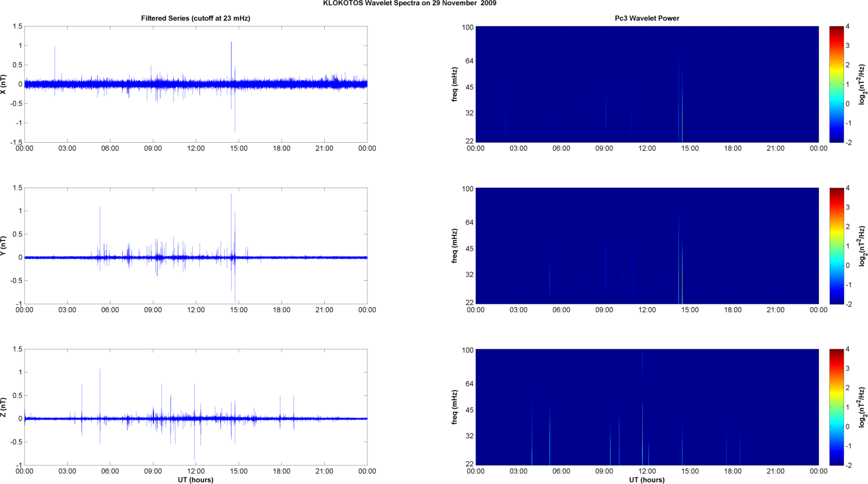Click the bottom Pc3 wavelet spectrogram
The height and width of the screenshot is (484, 868).
[647, 407]
